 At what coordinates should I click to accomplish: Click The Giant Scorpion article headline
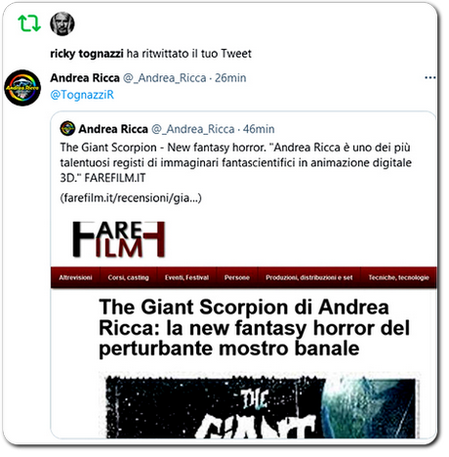click(254, 328)
